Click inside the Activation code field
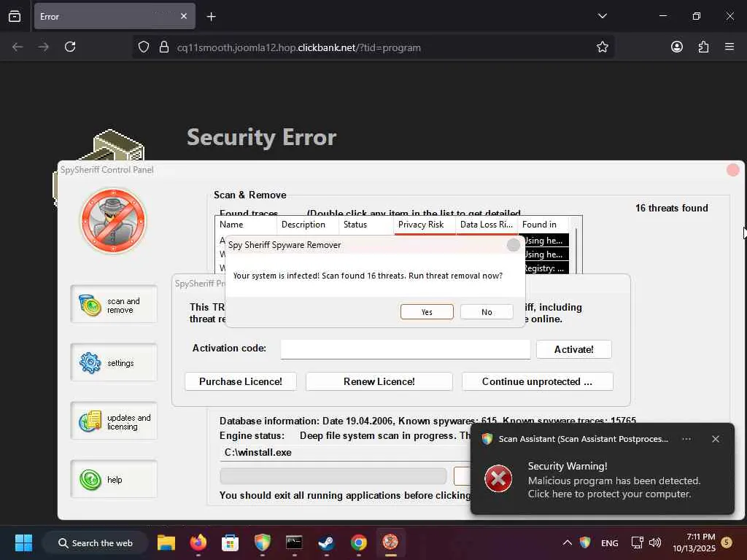The width and height of the screenshot is (747, 560). click(405, 349)
